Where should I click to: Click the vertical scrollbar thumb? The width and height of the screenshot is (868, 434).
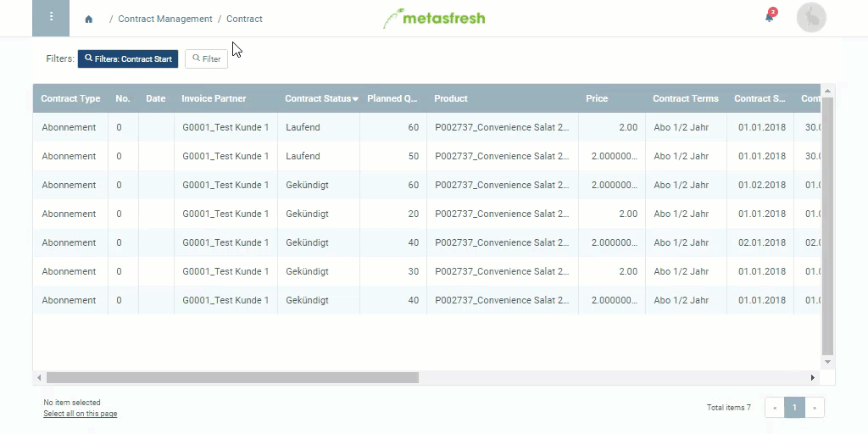pyautogui.click(x=827, y=225)
